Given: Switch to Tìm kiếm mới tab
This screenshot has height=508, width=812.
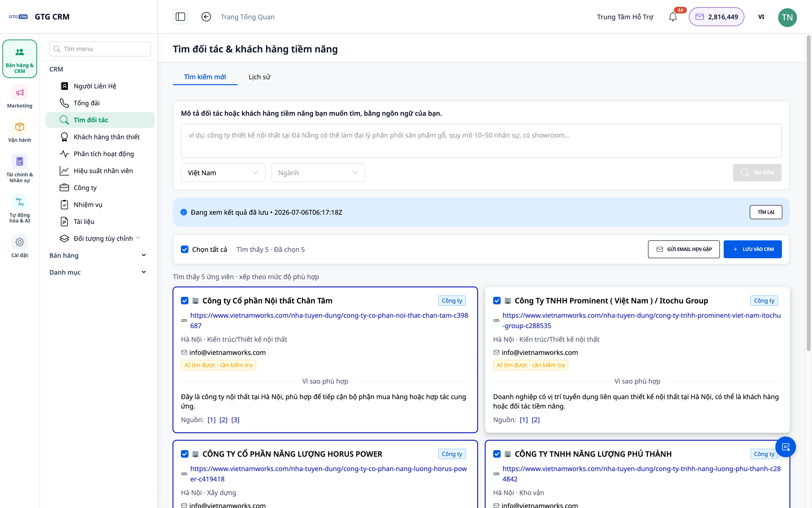Looking at the screenshot, I should click(205, 77).
